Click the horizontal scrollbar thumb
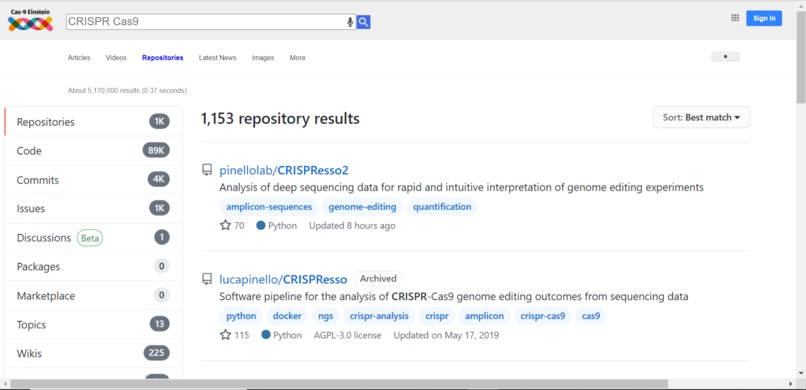The height and width of the screenshot is (390, 806). [x=339, y=384]
